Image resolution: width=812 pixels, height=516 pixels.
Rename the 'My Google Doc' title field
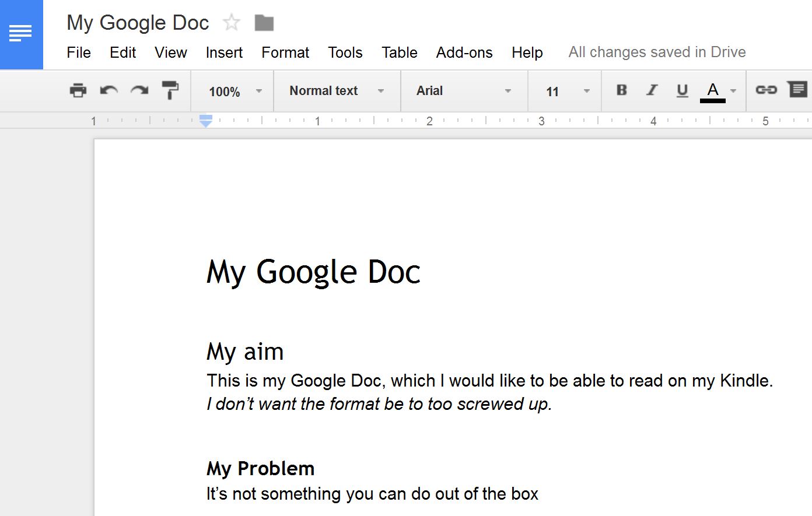pyautogui.click(x=138, y=23)
